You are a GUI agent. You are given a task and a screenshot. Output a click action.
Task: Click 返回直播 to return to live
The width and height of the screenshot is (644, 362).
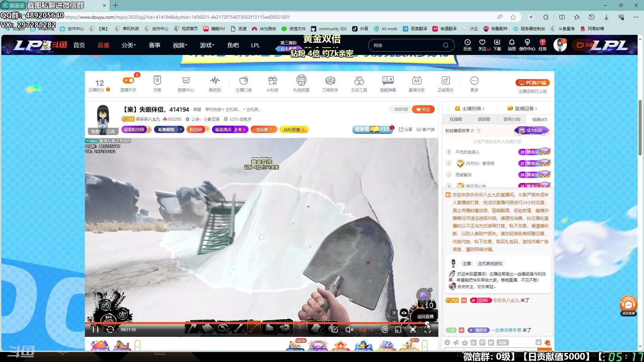425,316
